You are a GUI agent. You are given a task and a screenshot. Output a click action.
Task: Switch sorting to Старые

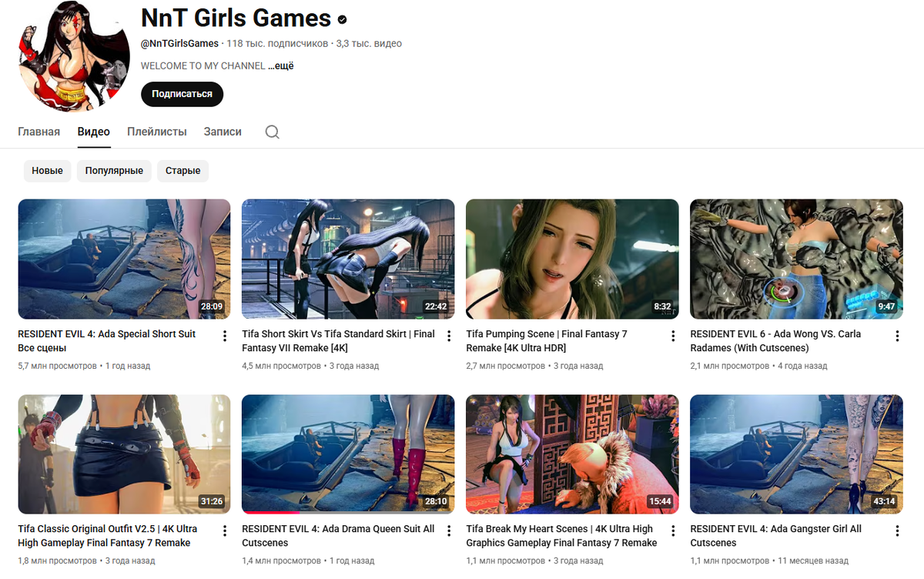182,170
